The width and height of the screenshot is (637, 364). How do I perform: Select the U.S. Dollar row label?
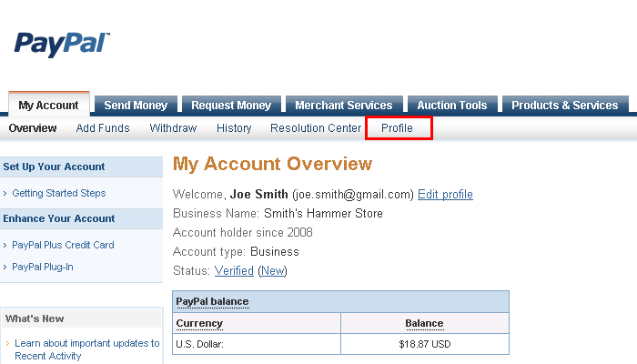pyautogui.click(x=200, y=344)
